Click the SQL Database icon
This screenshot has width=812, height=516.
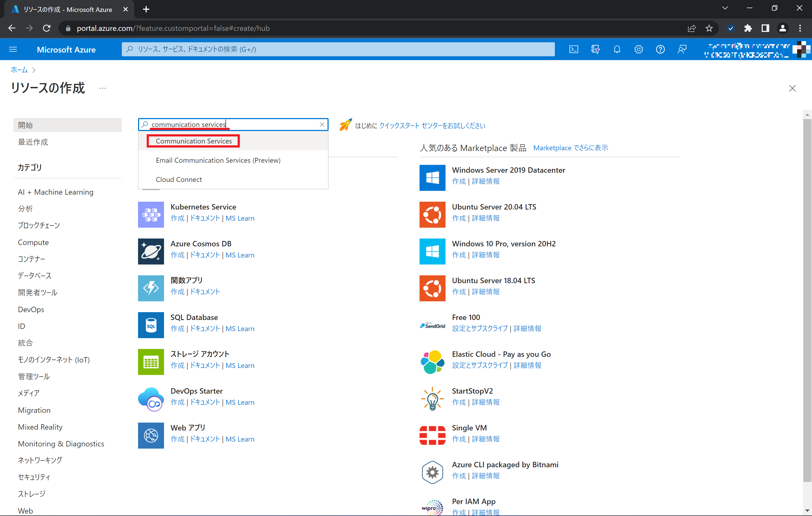(151, 325)
